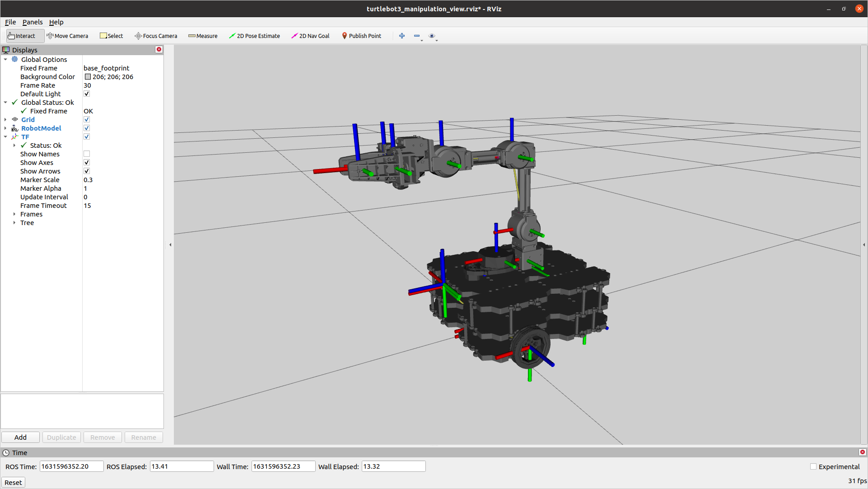Screen dimensions: 868x489
Task: Click the minus remove-tool icon in toolbar
Action: pos(417,36)
